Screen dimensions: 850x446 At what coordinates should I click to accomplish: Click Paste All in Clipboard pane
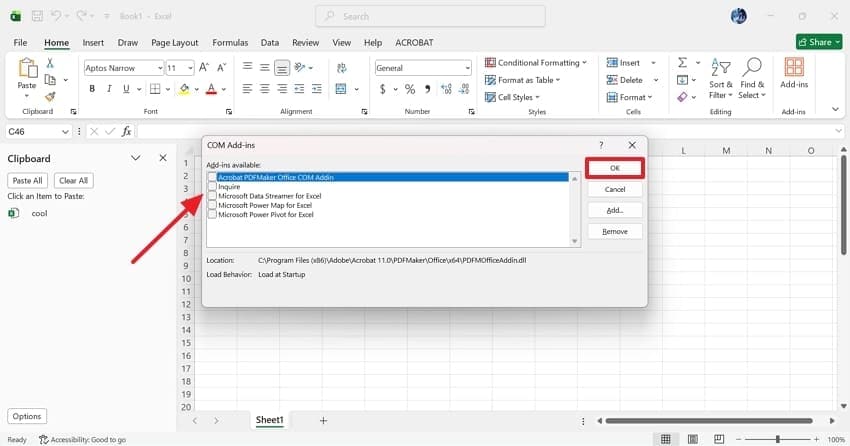click(x=28, y=180)
